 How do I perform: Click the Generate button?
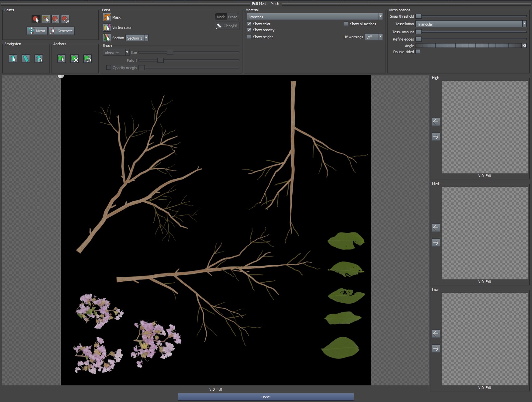point(62,31)
